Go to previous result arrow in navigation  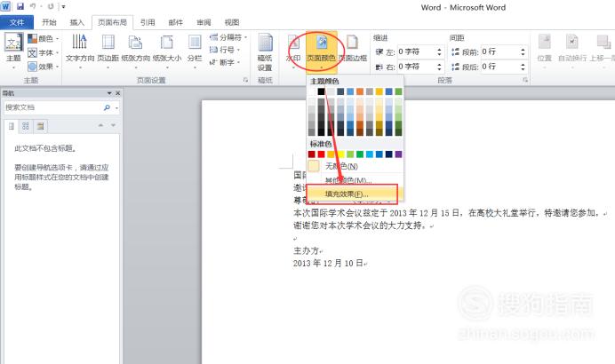coord(100,125)
